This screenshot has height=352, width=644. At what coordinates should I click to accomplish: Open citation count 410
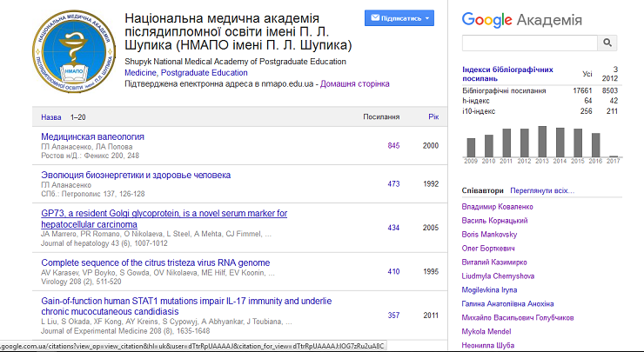(x=393, y=271)
